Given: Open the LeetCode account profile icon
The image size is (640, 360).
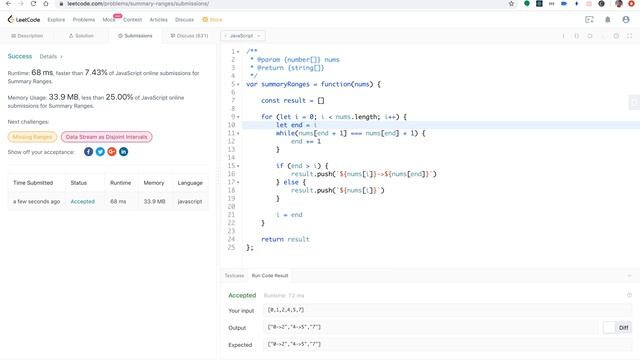Looking at the screenshot, I should point(626,20).
